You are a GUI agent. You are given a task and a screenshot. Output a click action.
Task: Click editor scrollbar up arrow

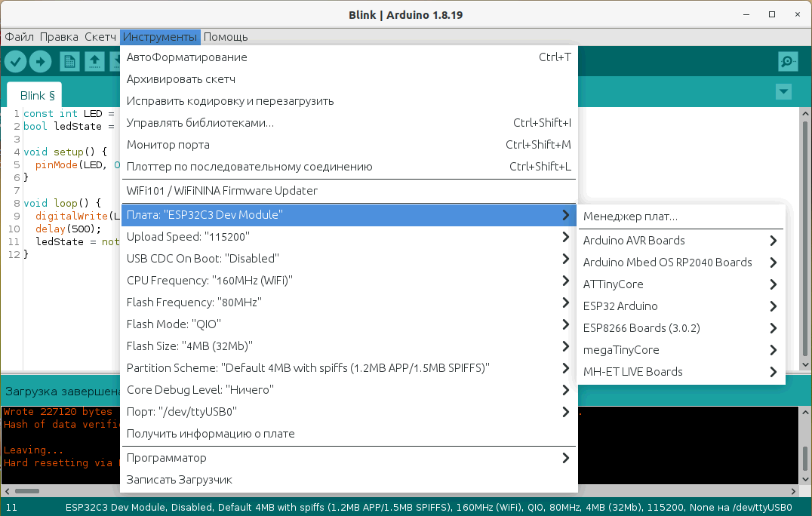804,113
